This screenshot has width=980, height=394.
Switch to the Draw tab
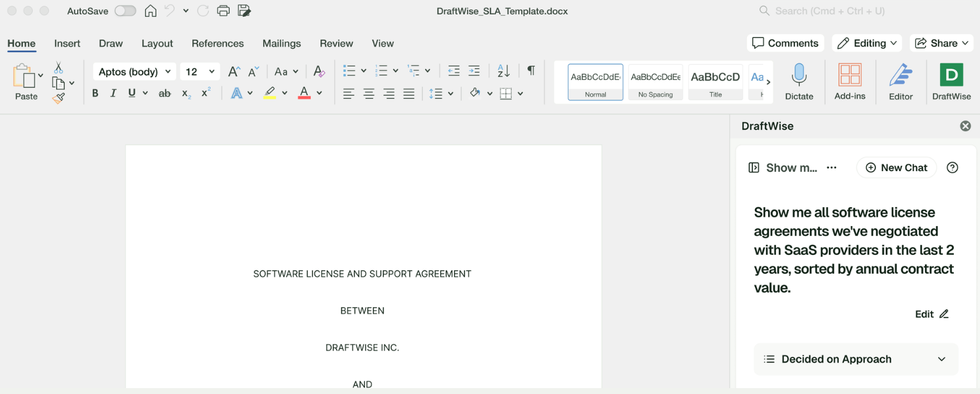tap(111, 43)
